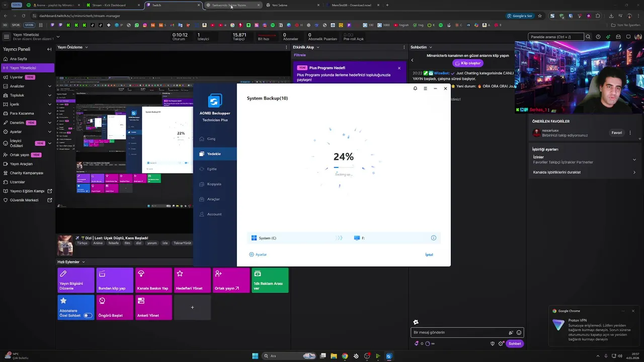Screen dimensions: 644x362
Task: Open Kanalda işbirliklerini duraklat arrow row
Action: (585, 172)
